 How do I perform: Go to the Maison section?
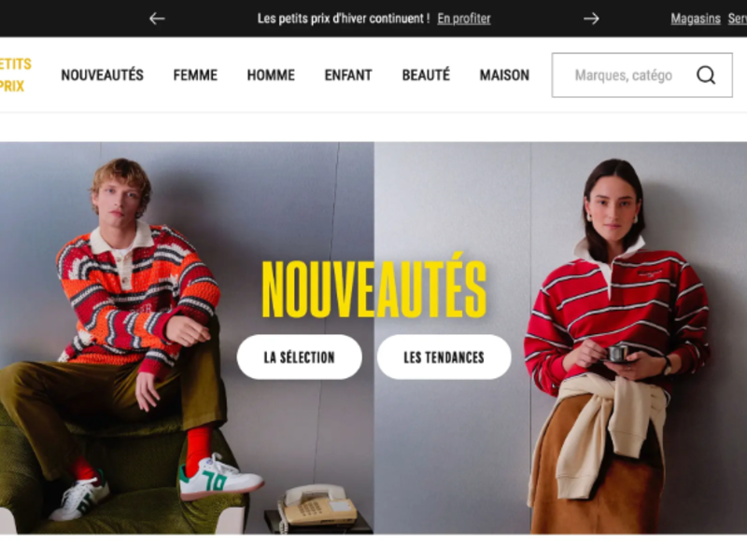[x=504, y=76]
